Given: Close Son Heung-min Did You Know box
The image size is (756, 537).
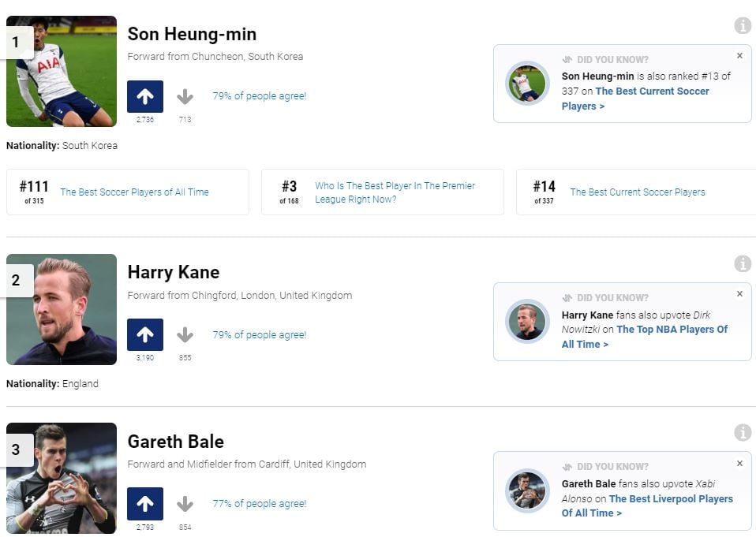Looking at the screenshot, I should [739, 56].
